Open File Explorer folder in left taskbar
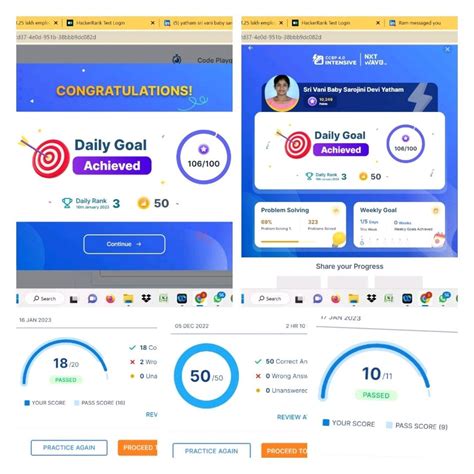This screenshot has width=474, height=474. coord(128,299)
